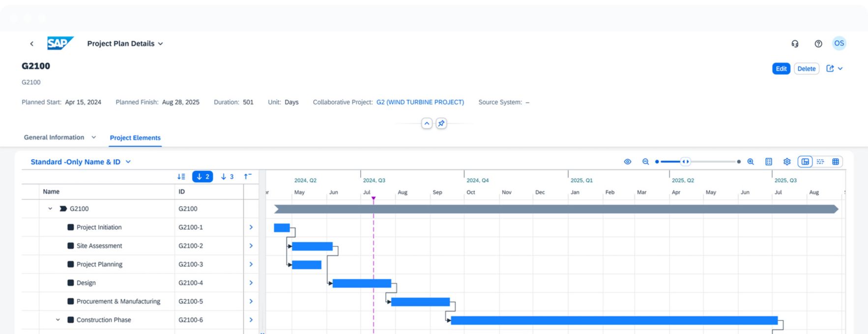Image resolution: width=868 pixels, height=334 pixels.
Task: Toggle expand to level 3
Action: [x=227, y=176]
